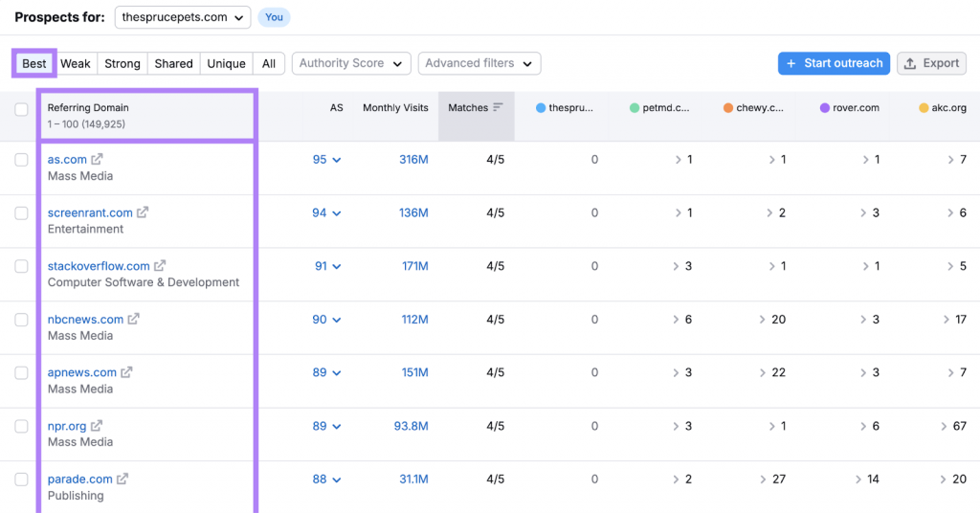Viewport: 980px width, 513px height.
Task: Open external link icon next to screenrant.com
Action: (x=143, y=212)
